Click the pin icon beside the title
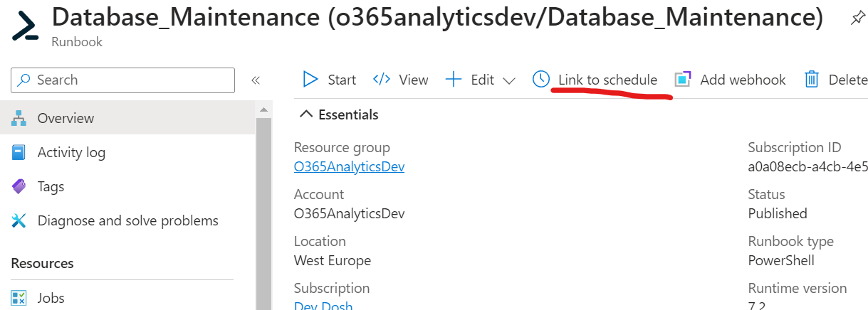This screenshot has width=868, height=310. 858,19
